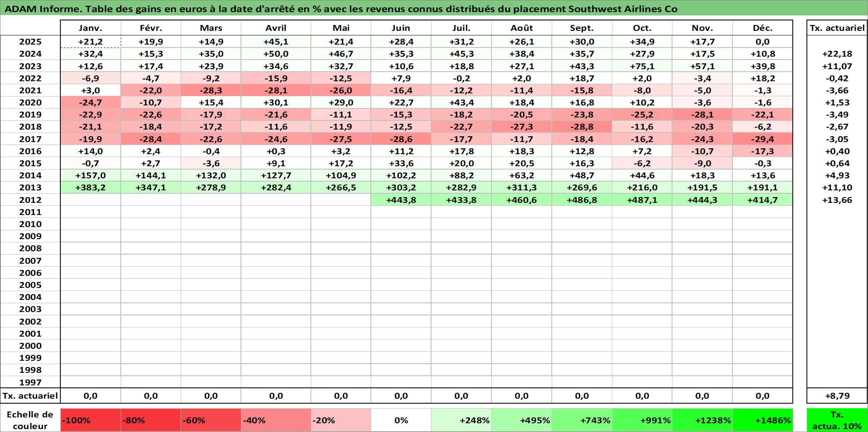This screenshot has height=432, width=868.
Task: Select the 2013 row label
Action: pyautogui.click(x=30, y=187)
